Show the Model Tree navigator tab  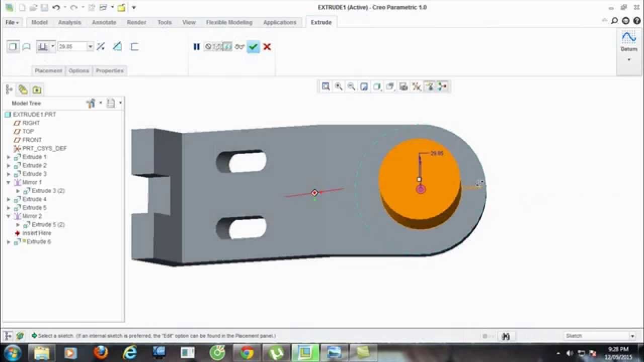[x=9, y=89]
